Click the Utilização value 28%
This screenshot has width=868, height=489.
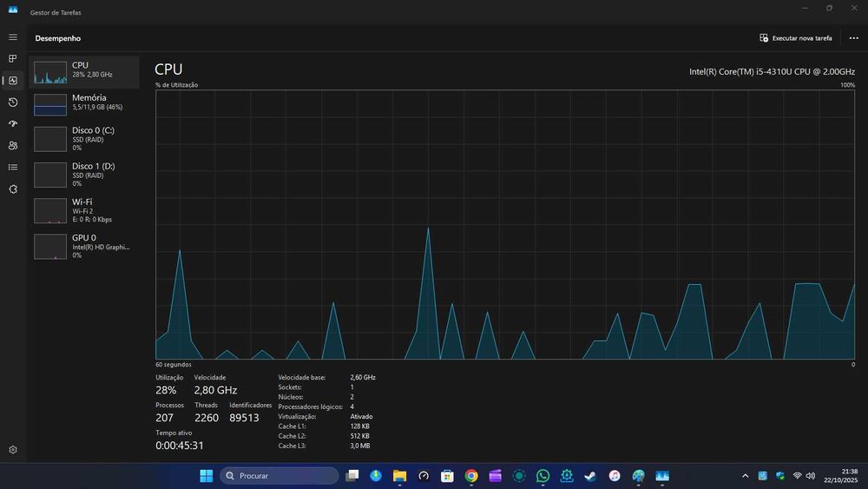click(166, 391)
